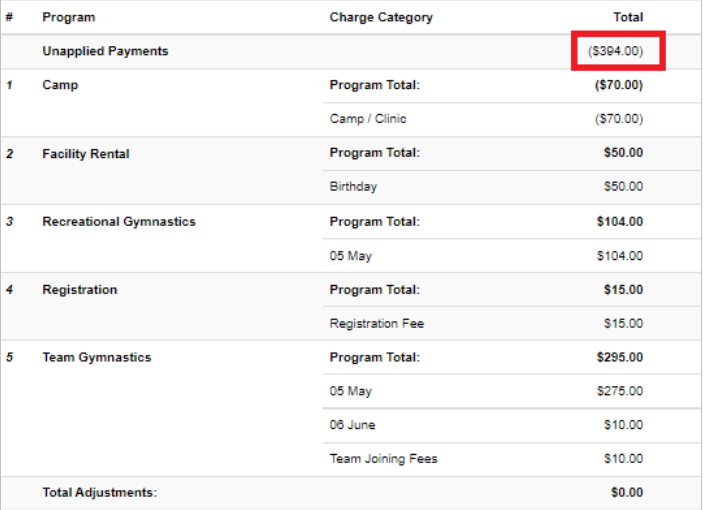This screenshot has width=704, height=510.
Task: Click the $10.00 amount beside Team Joining Fees
Action: coord(624,458)
